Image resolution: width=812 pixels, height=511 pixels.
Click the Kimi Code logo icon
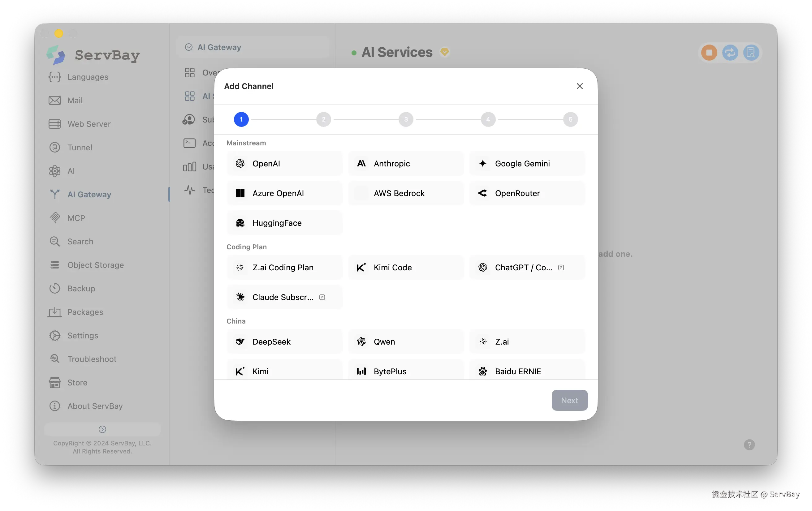(361, 267)
